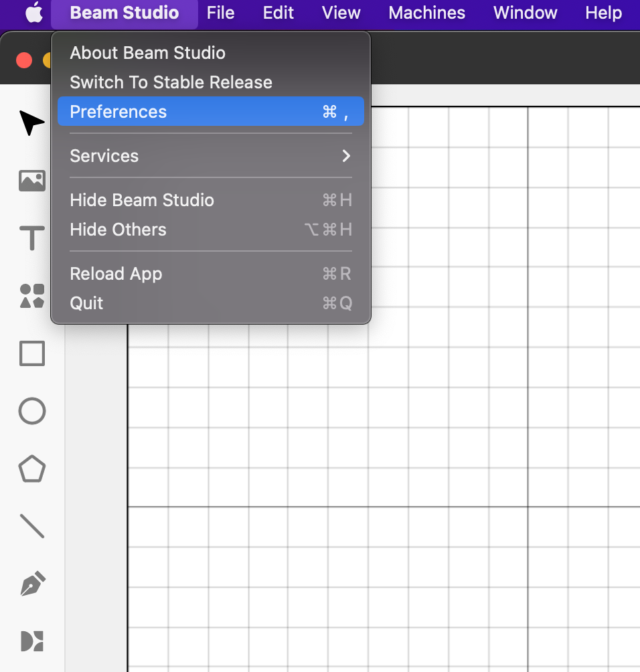Viewport: 640px width, 672px height.
Task: Open the View menu
Action: [341, 13]
